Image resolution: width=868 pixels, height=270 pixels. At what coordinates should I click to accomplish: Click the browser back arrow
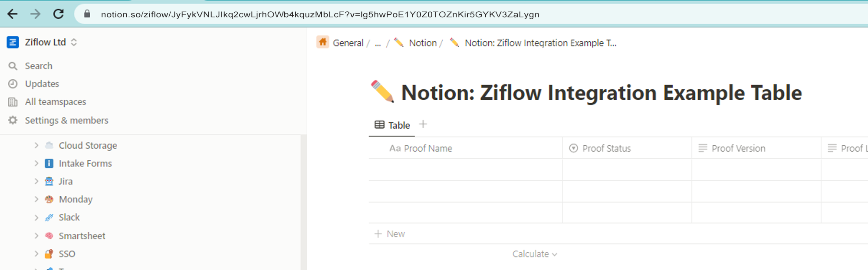(x=13, y=14)
